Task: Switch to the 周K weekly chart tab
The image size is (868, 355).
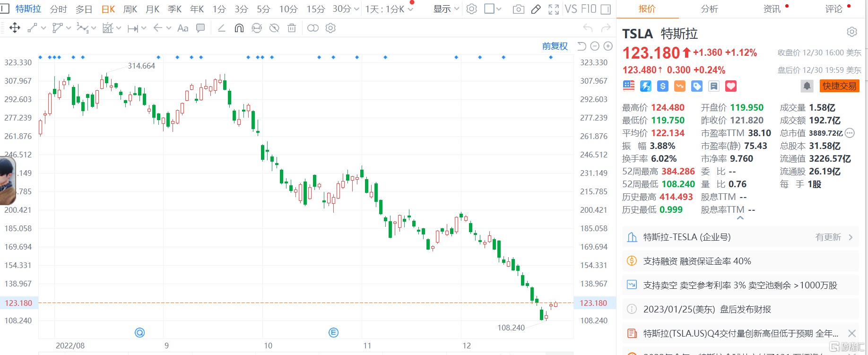Action: 130,9
